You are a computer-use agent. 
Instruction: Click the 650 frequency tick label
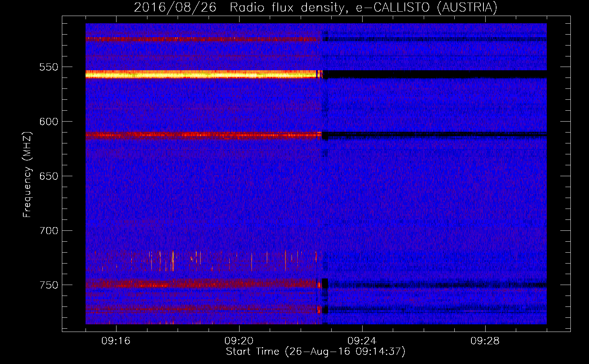click(x=49, y=176)
